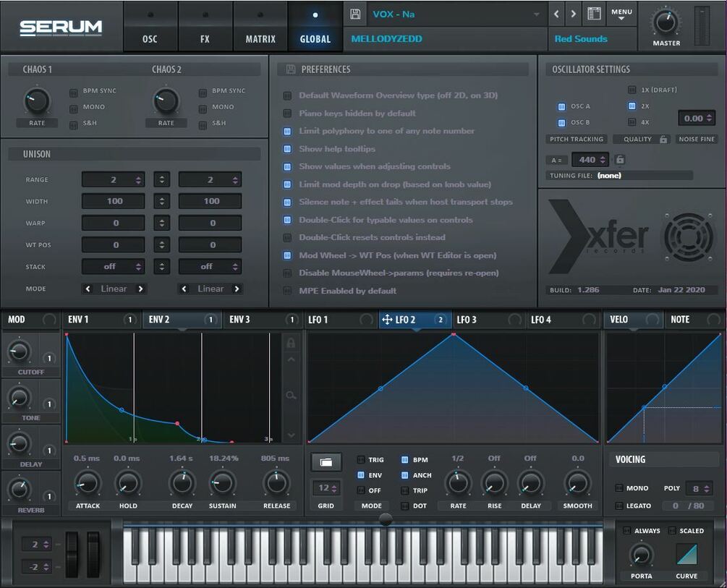Enable Chaos 2 S&H checkbox

pos(203,126)
